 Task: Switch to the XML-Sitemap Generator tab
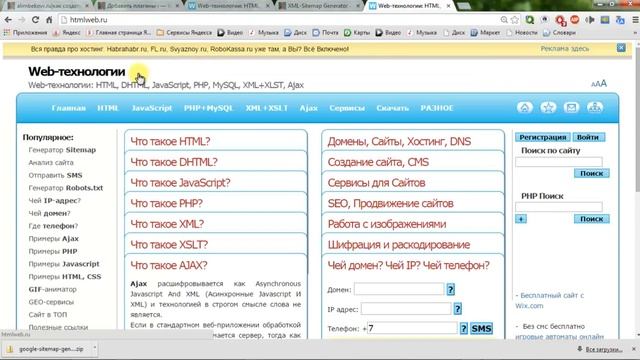coord(318,6)
